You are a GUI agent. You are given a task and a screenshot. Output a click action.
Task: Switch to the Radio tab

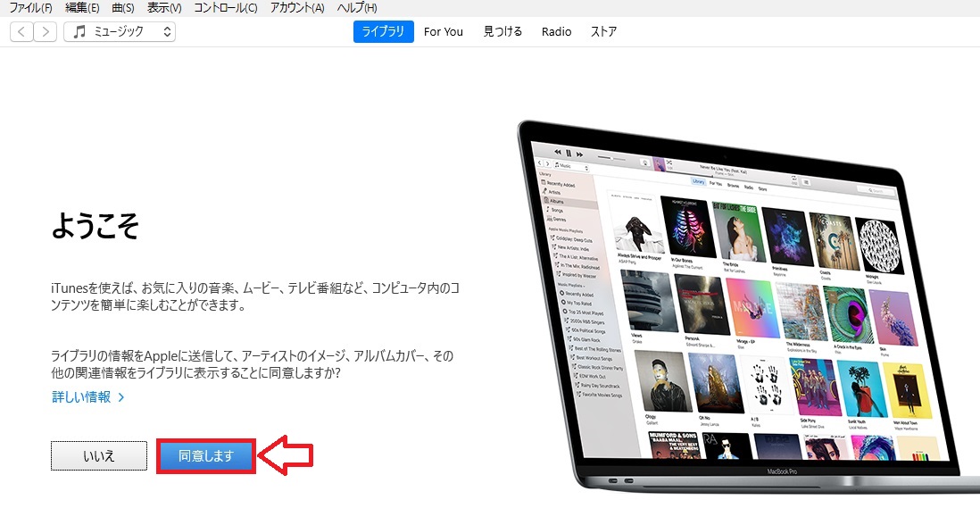[x=556, y=32]
